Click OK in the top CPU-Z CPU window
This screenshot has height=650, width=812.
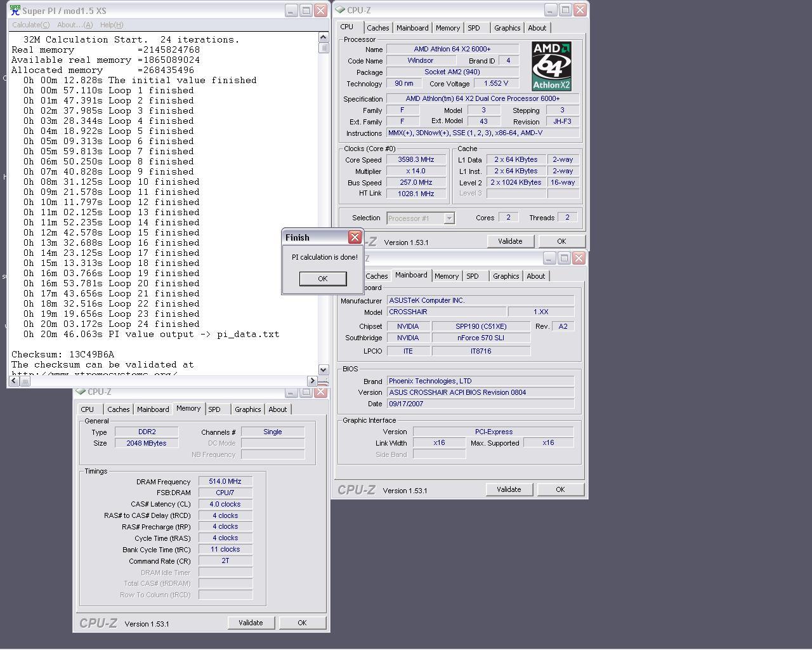pyautogui.click(x=561, y=241)
